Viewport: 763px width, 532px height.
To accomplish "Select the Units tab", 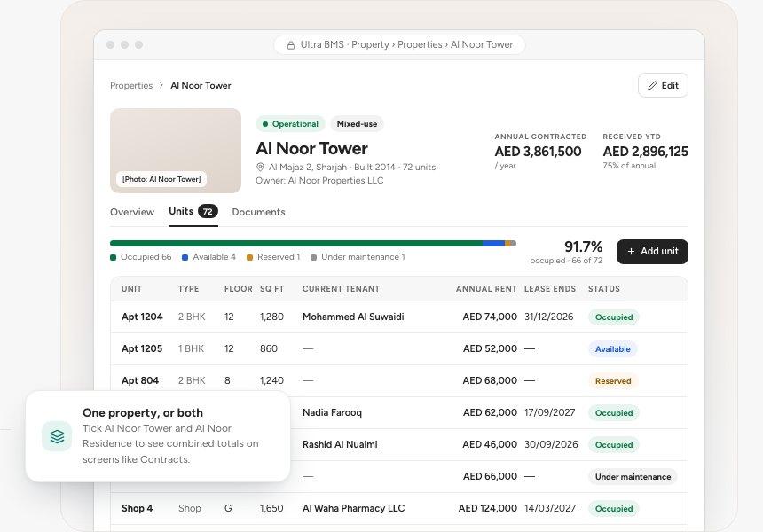I will tap(193, 212).
